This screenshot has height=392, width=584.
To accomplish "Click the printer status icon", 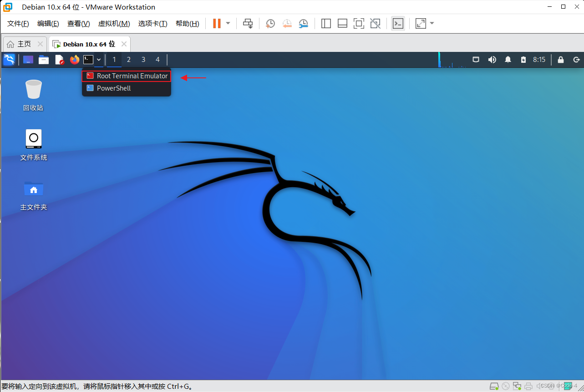I will click(528, 387).
